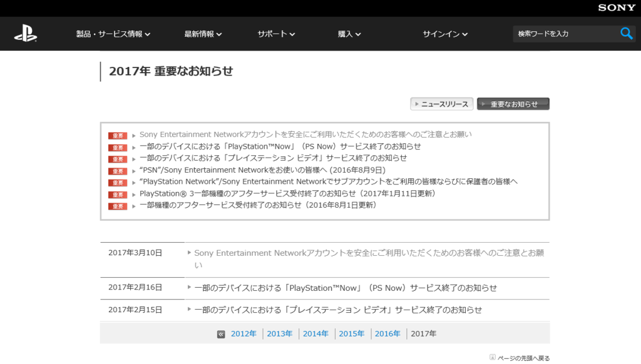641x364 pixels.
Task: Open the サインイン dropdown
Action: click(x=445, y=34)
